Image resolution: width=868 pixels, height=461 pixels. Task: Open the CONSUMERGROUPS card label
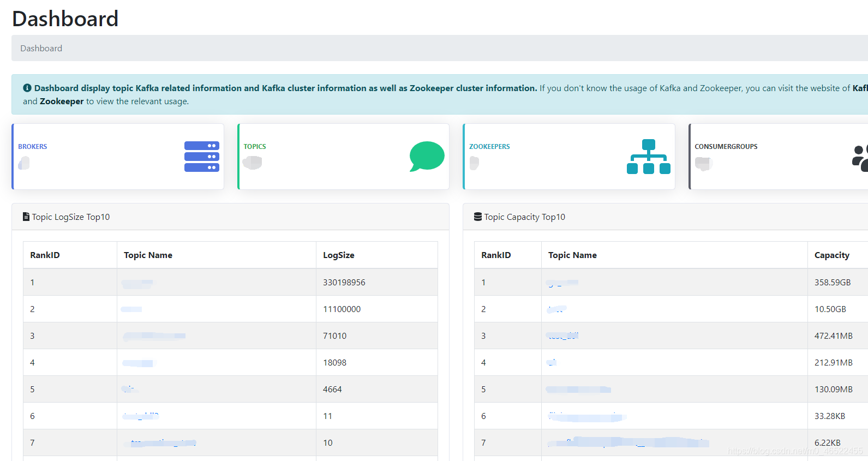pyautogui.click(x=726, y=147)
